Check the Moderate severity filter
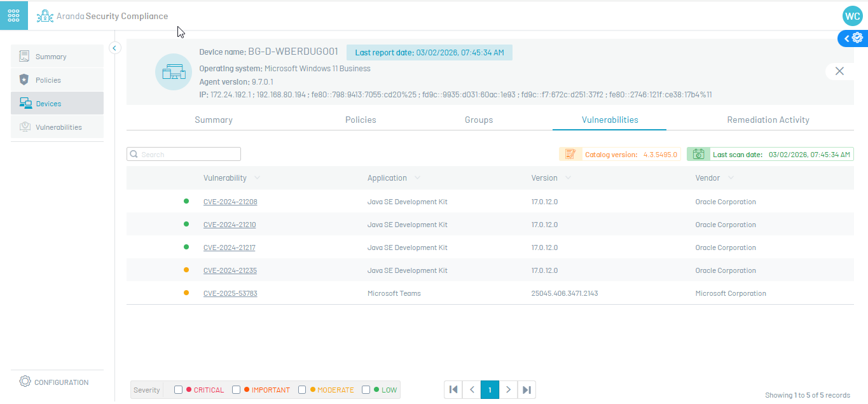868x404 pixels. pos(303,390)
